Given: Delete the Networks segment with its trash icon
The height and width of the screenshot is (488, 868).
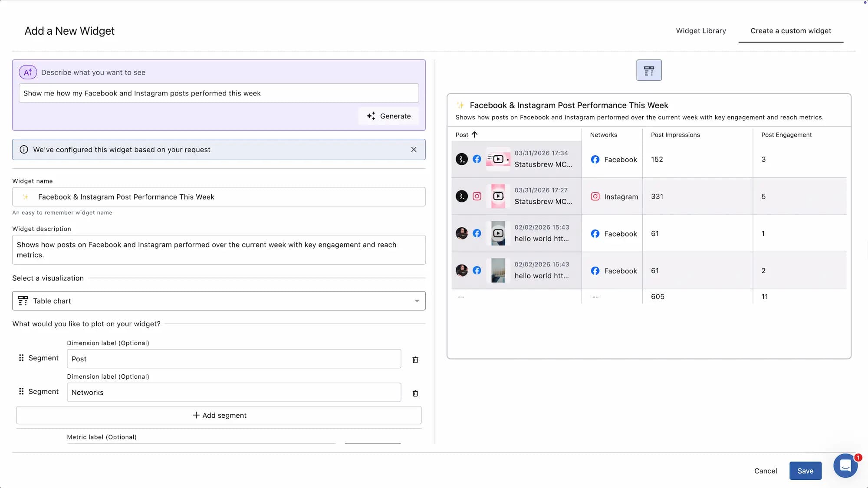Looking at the screenshot, I should coord(415,393).
